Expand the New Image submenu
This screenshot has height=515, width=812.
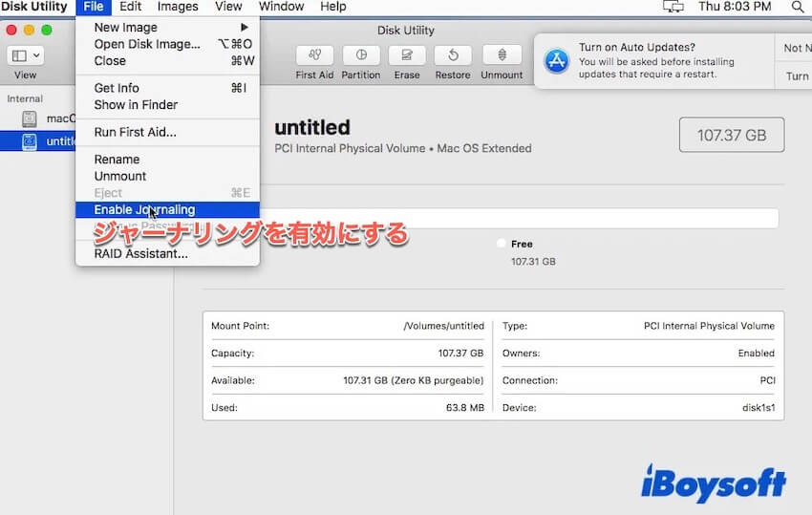point(167,28)
